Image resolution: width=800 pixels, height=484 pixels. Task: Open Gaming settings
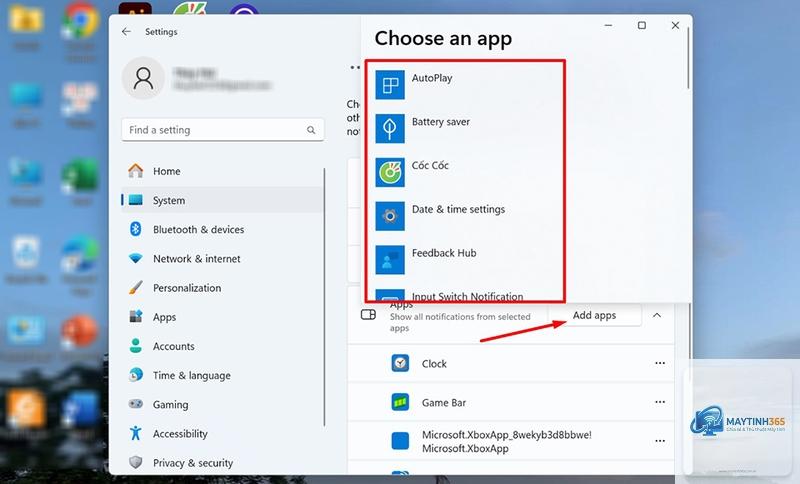pos(222,404)
